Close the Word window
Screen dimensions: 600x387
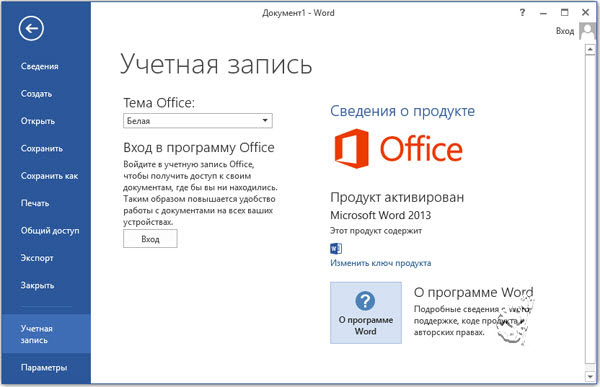585,13
